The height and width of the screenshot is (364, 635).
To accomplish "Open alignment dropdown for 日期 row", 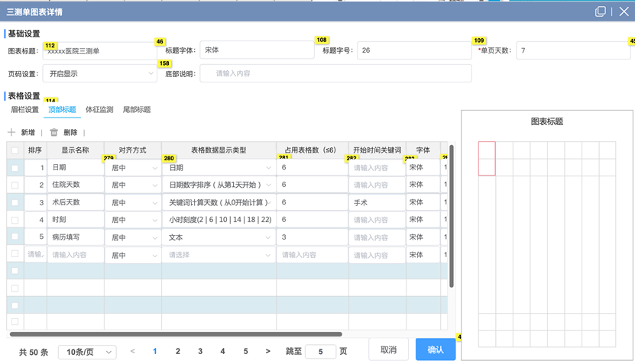I will (x=133, y=168).
